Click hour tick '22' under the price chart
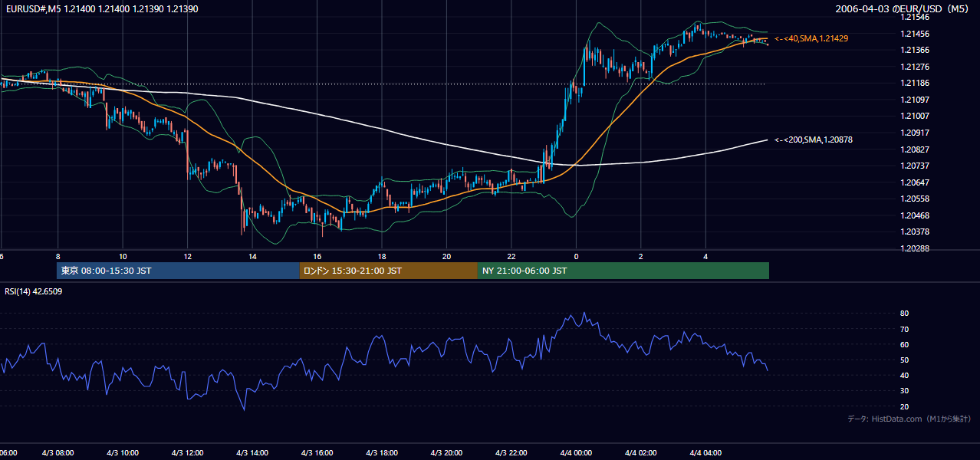This screenshot has width=980, height=460. tap(511, 256)
